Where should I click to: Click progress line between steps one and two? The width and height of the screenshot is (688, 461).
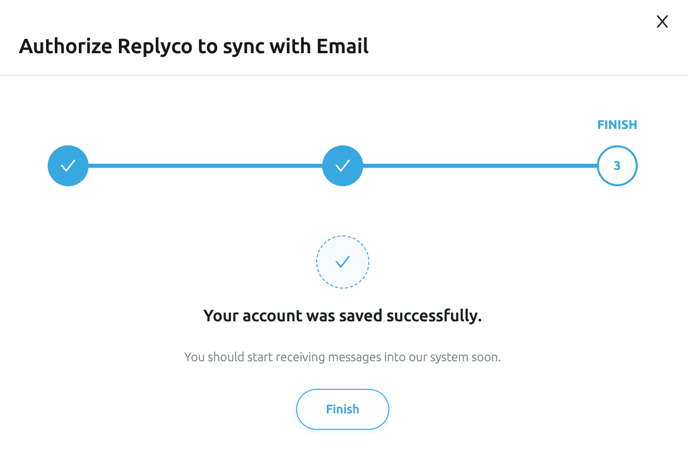click(205, 166)
